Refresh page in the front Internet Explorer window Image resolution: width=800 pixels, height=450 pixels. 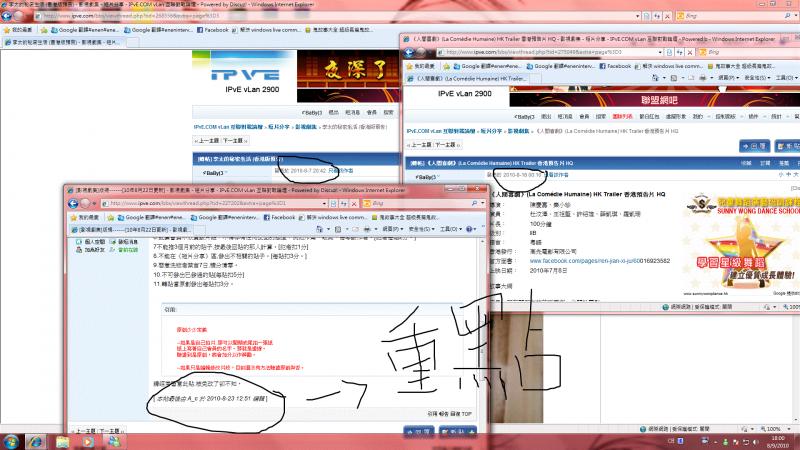pyautogui.click(x=343, y=204)
